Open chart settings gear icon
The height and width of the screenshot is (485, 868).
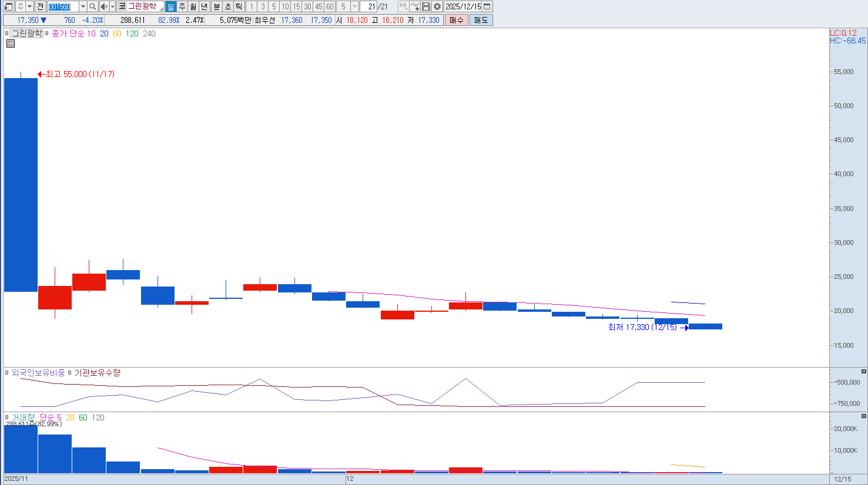[x=437, y=6]
